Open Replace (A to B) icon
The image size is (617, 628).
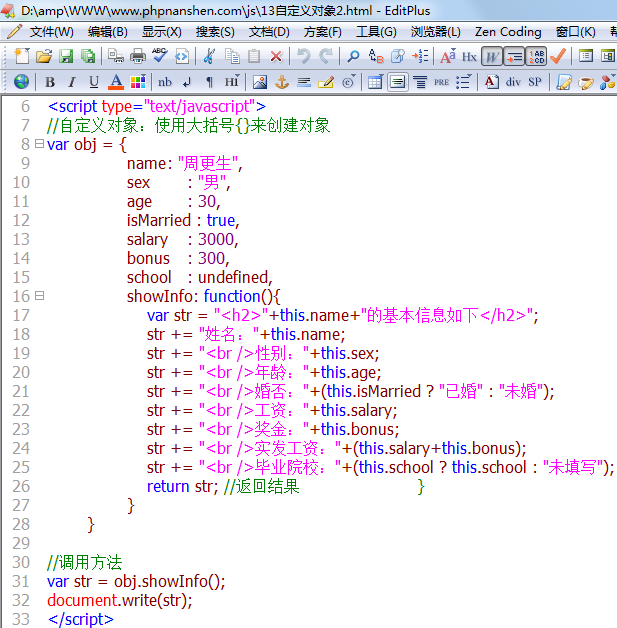click(x=376, y=56)
